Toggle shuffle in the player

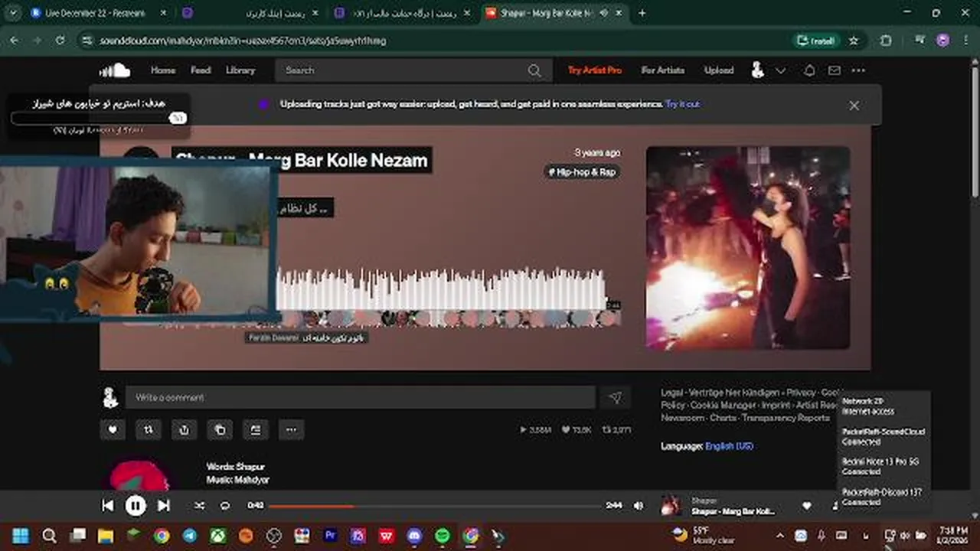tap(199, 505)
